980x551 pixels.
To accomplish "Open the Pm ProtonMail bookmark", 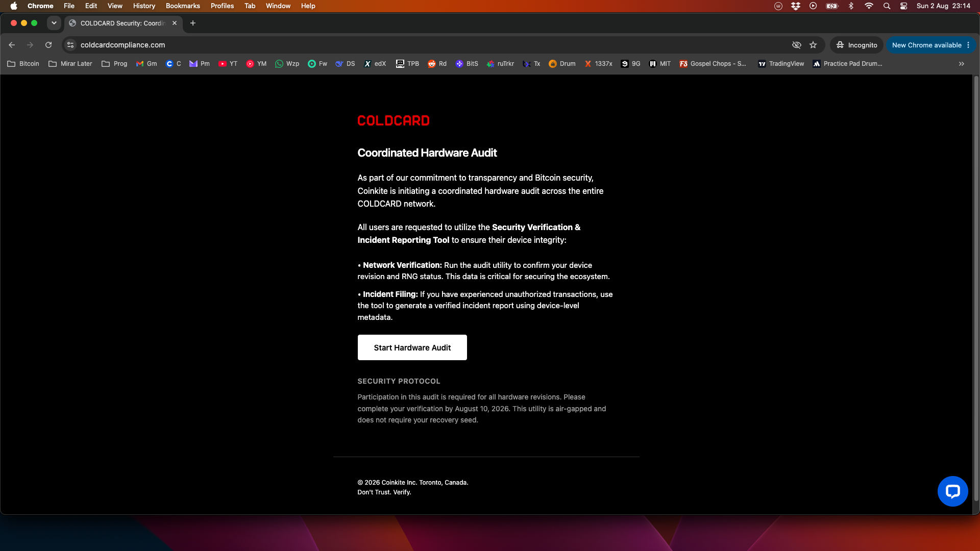I will 199,64.
